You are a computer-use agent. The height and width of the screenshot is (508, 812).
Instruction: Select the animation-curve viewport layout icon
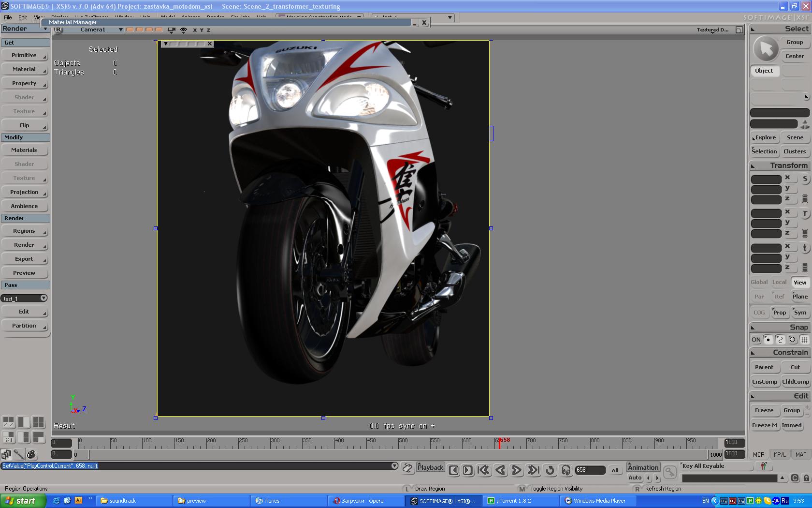[8, 422]
